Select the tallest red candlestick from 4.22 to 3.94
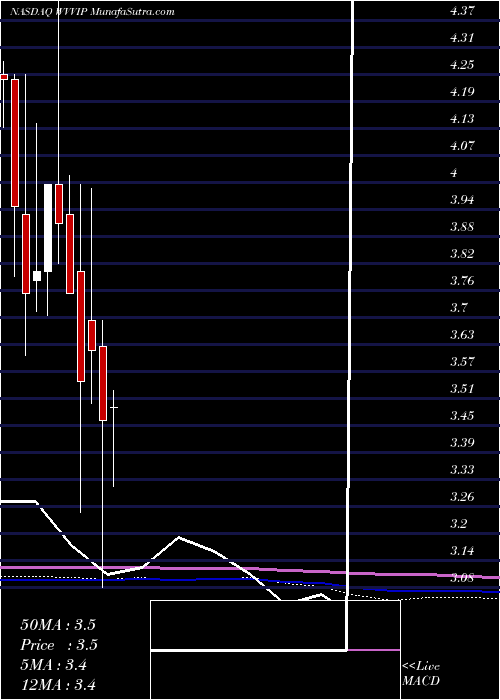500x700 pixels. click(15, 143)
